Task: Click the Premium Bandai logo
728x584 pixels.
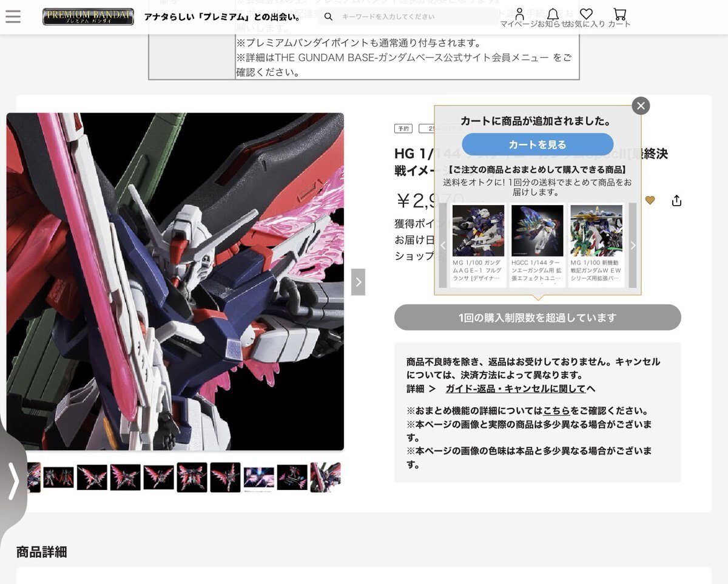Action: (x=88, y=16)
